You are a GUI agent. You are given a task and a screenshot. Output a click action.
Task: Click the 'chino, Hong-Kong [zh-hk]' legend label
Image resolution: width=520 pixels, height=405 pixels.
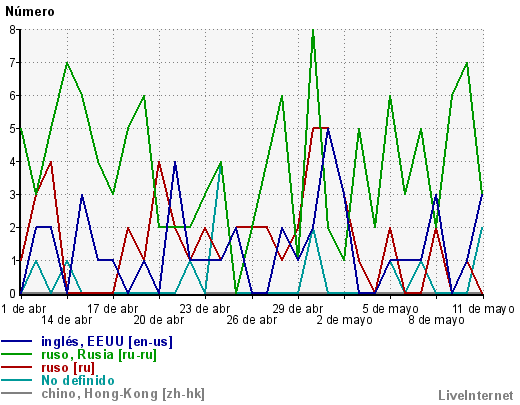(x=123, y=394)
